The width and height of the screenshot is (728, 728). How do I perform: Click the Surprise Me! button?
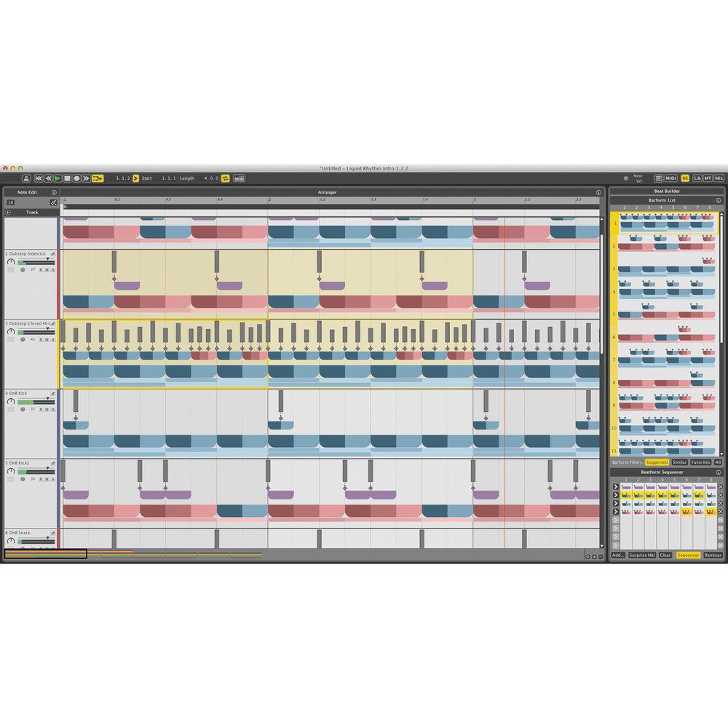point(641,555)
